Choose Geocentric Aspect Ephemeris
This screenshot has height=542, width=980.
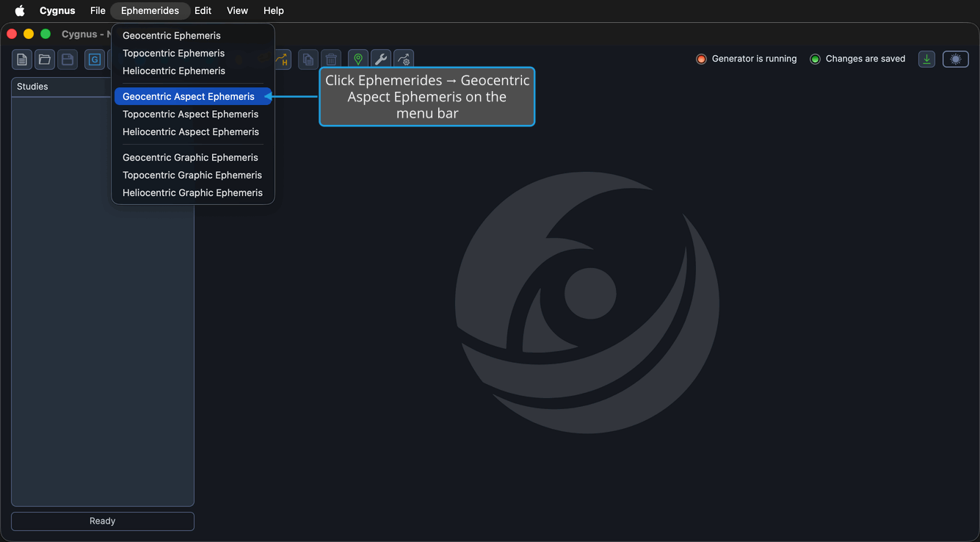[193, 96]
